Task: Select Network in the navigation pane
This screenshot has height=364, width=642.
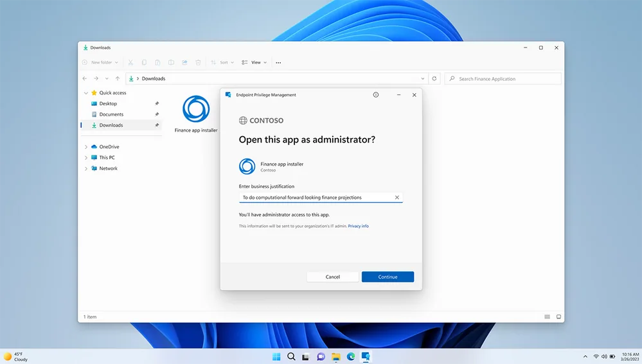Action: click(108, 168)
